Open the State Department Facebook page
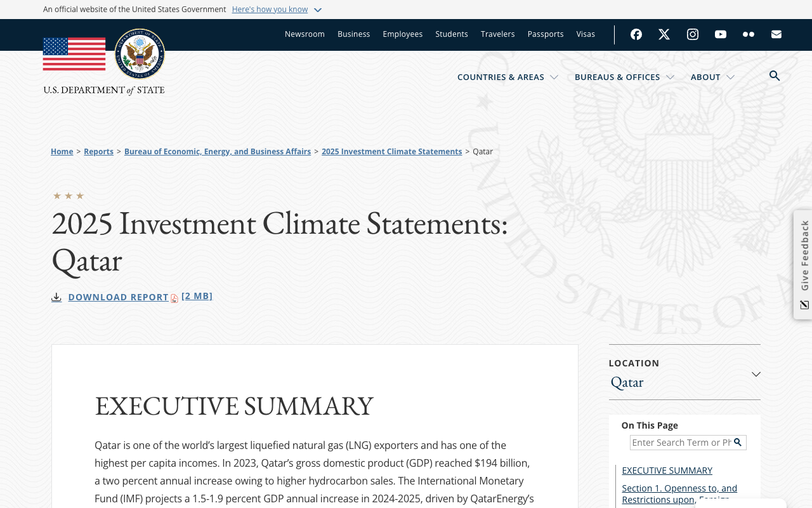 (636, 34)
